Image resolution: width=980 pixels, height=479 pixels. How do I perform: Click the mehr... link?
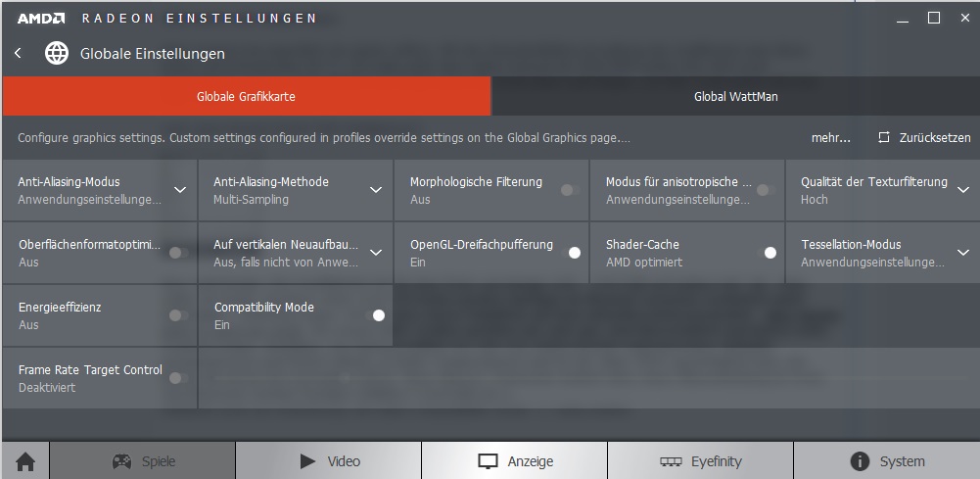pyautogui.click(x=830, y=137)
